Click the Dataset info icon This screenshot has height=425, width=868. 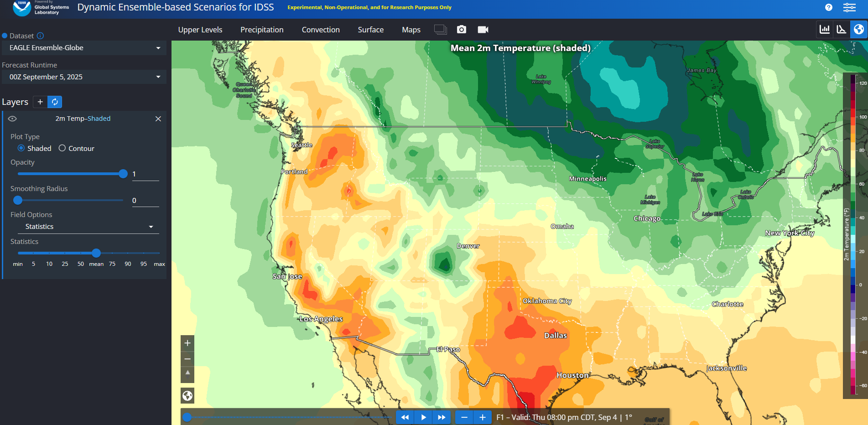tap(40, 36)
